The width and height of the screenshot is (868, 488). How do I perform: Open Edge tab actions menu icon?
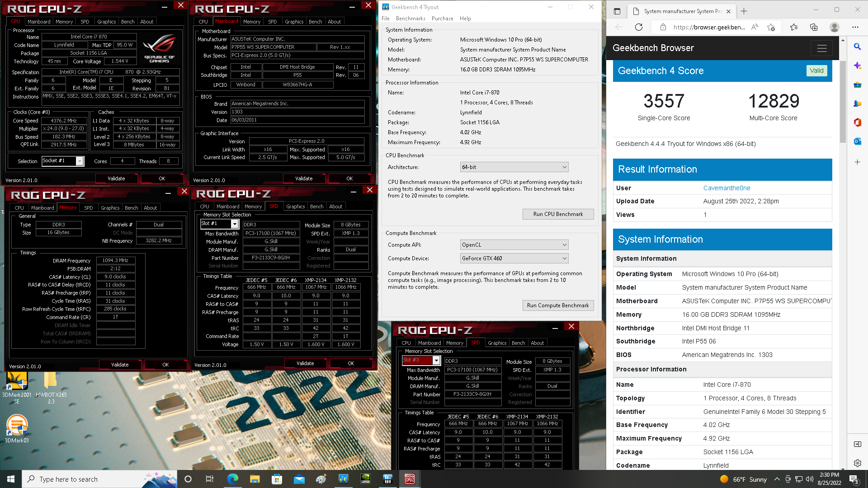(617, 11)
